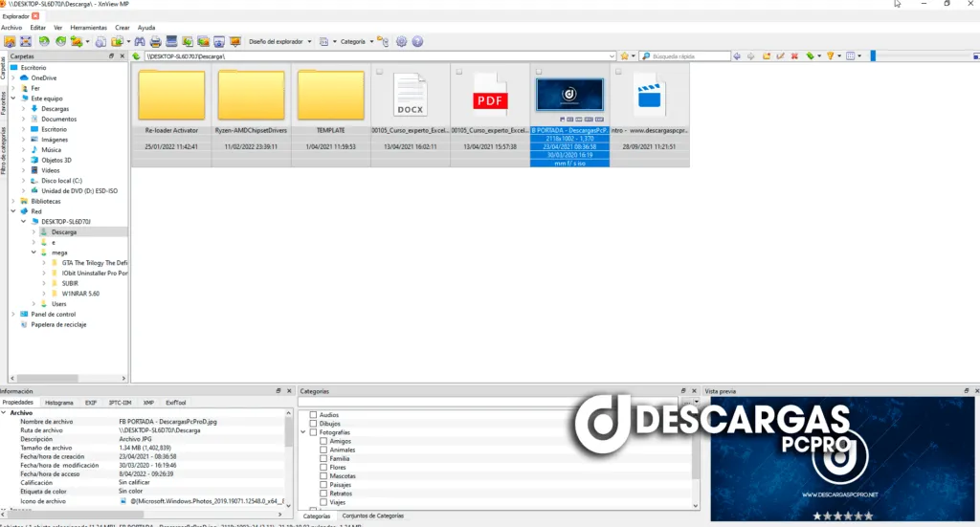Switch to the Histograma tab
Image resolution: width=980 pixels, height=527 pixels.
pos(59,403)
